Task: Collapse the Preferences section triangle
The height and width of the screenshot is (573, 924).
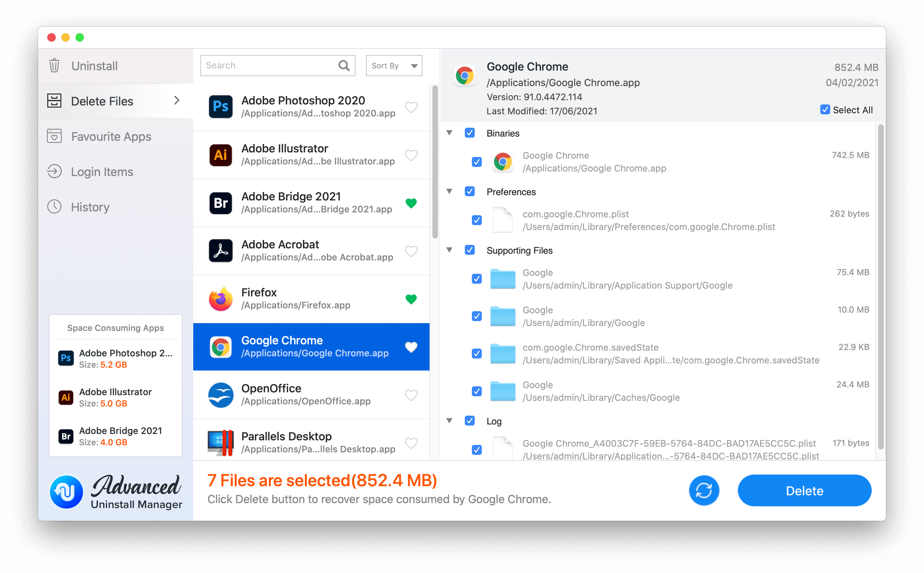Action: pos(449,191)
